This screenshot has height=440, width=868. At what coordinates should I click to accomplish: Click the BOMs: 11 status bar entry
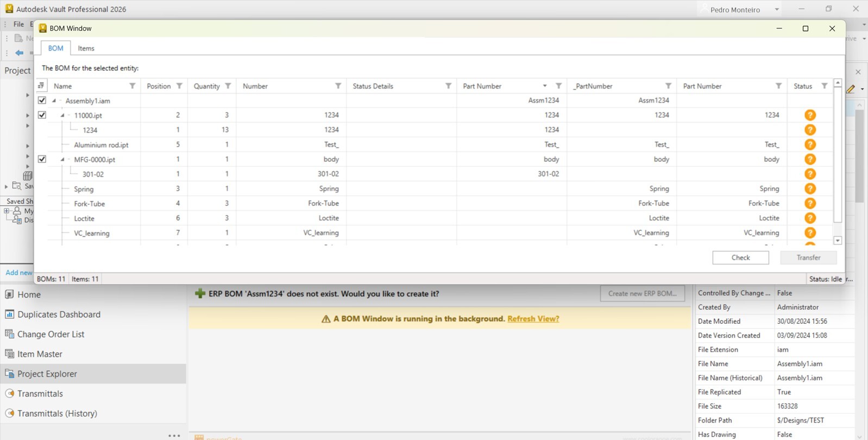pyautogui.click(x=51, y=279)
